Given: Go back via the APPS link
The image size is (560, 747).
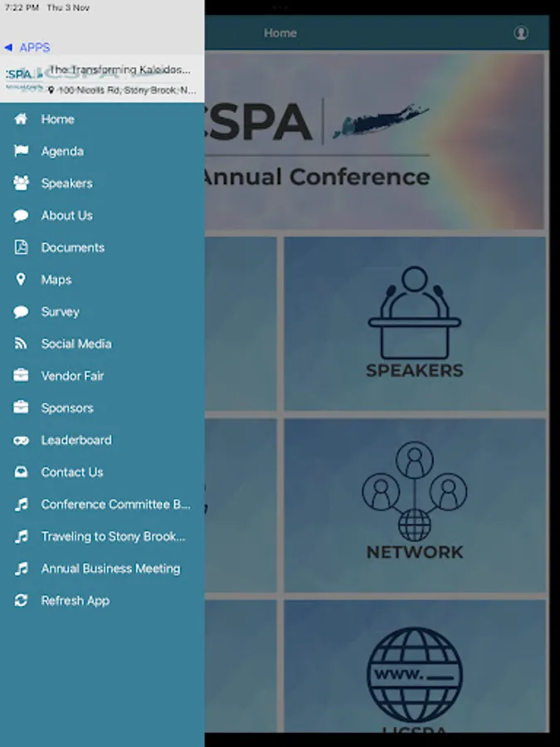Looking at the screenshot, I should click(x=34, y=47).
